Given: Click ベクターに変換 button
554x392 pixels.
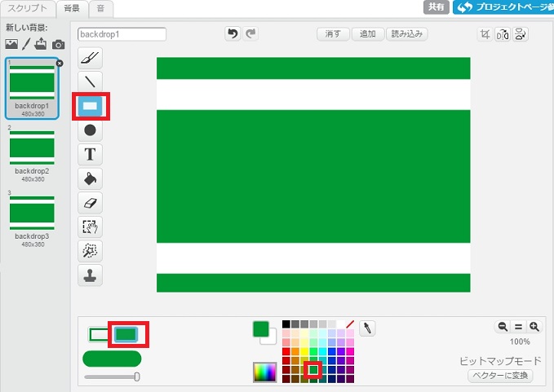Looking at the screenshot, I should pos(500,376).
